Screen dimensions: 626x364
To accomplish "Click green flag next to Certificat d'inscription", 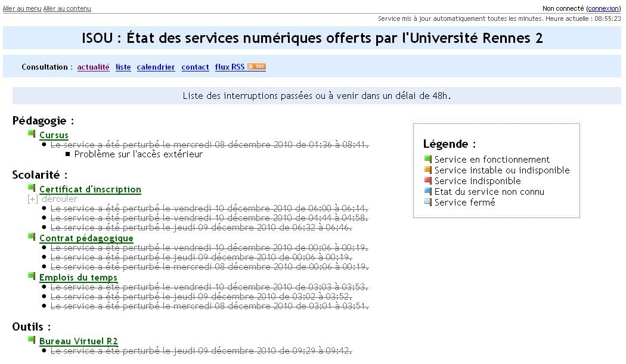I will tap(32, 188).
